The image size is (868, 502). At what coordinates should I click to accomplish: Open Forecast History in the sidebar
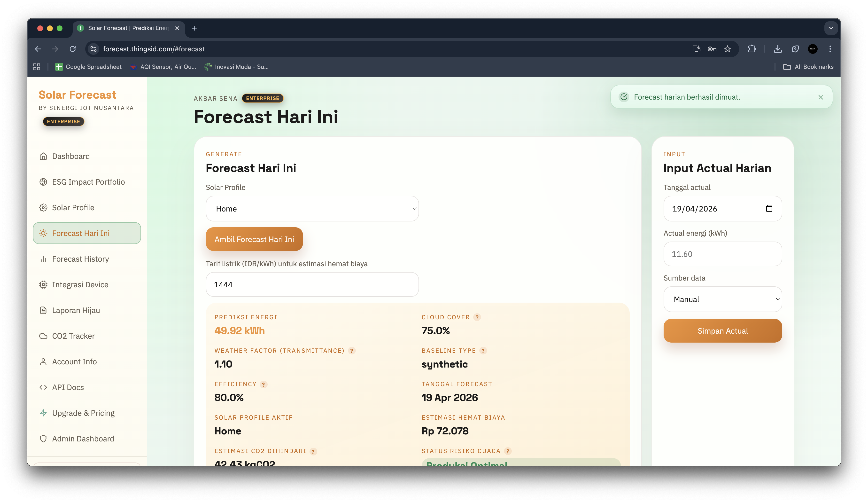(80, 259)
